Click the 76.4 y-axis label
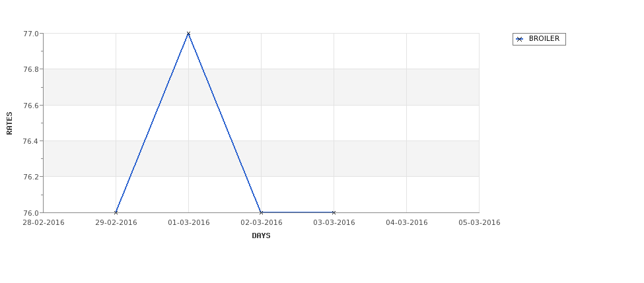This screenshot has width=644, height=283. pyautogui.click(x=31, y=141)
